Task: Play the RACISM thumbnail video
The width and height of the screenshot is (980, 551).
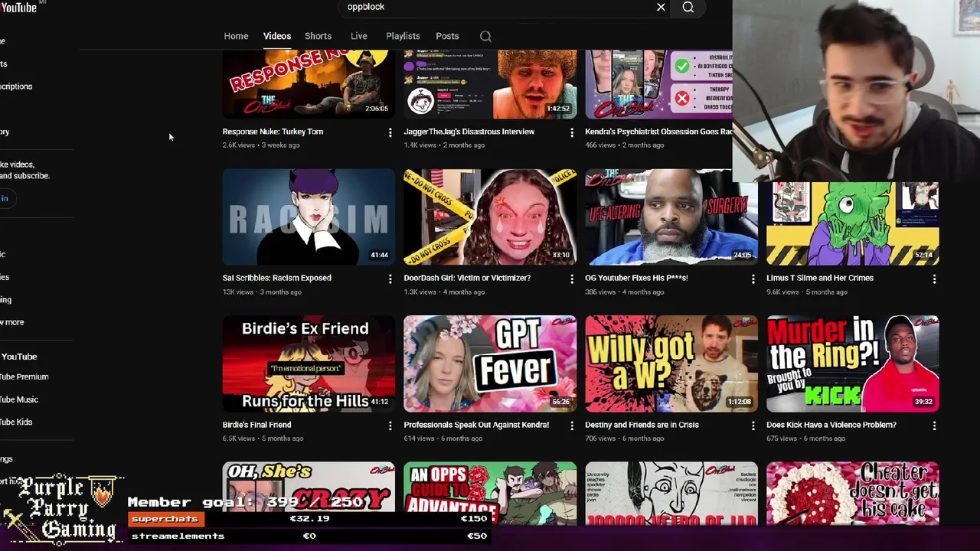Action: coord(309,217)
